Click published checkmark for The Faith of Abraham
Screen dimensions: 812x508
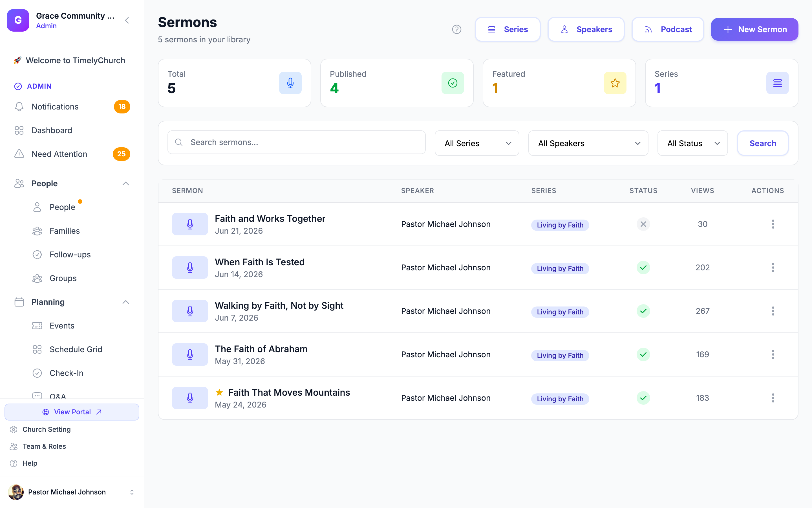point(643,354)
